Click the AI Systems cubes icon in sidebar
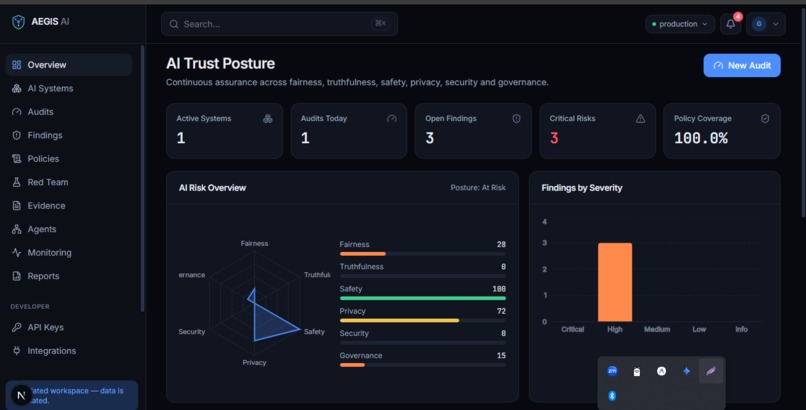The image size is (806, 410). coord(16,88)
